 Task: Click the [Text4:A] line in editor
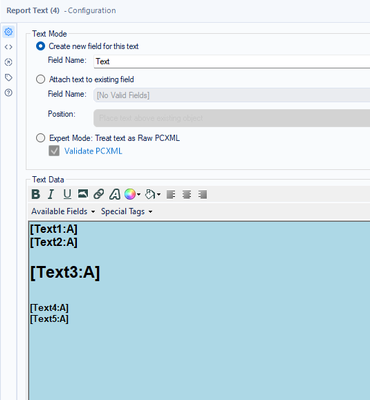(x=49, y=308)
